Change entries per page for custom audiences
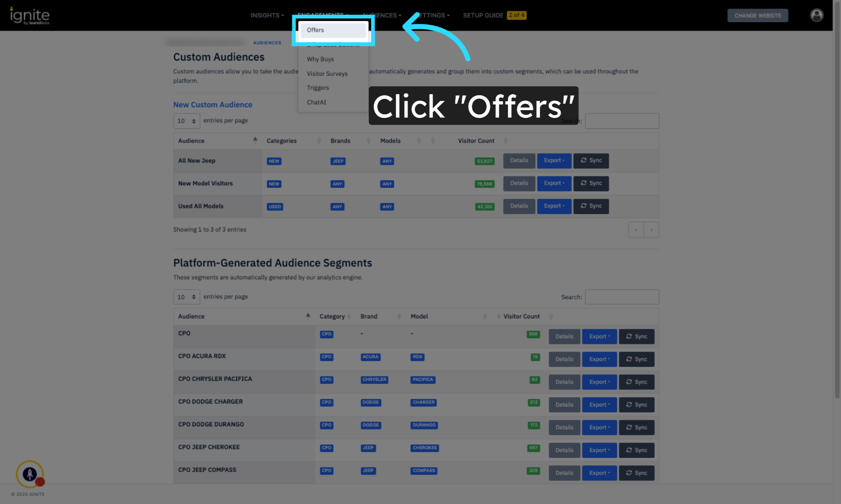The image size is (841, 504). tap(186, 121)
